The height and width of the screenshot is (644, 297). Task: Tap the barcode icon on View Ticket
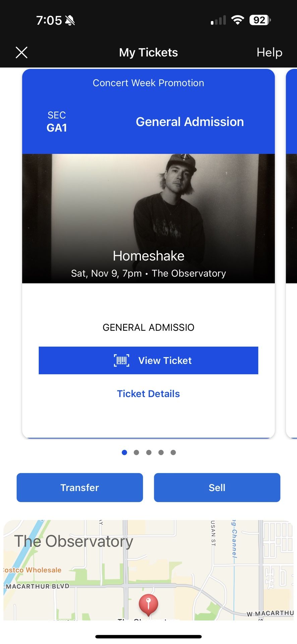tap(121, 361)
